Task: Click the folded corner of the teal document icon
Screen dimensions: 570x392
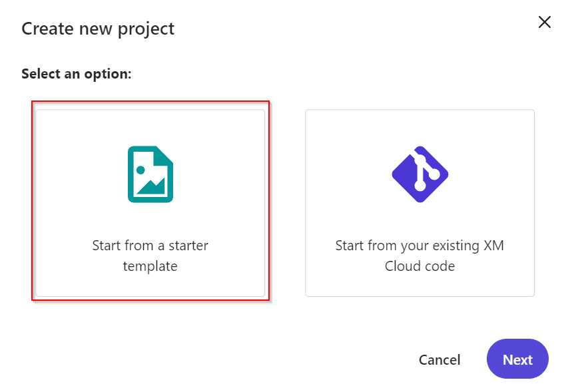Action: pyautogui.click(x=164, y=156)
